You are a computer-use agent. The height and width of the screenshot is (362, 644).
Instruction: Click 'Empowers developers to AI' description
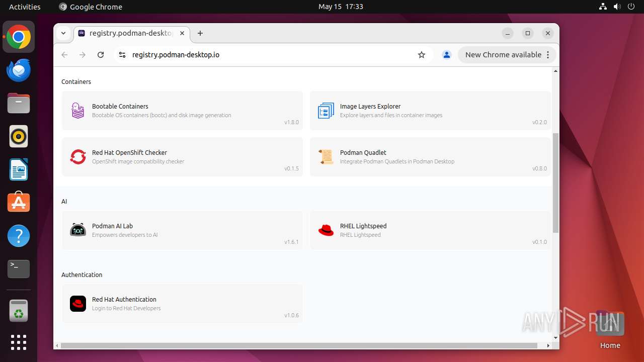tap(125, 235)
